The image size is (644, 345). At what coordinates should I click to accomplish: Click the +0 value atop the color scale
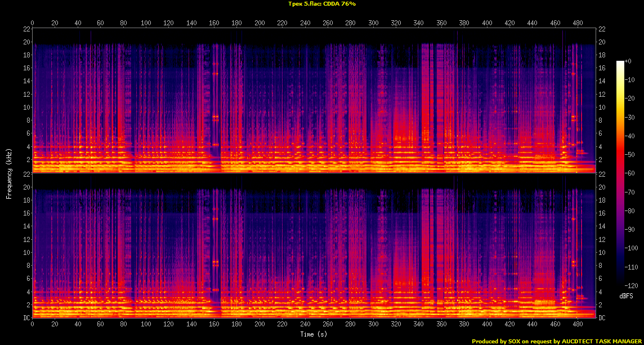(x=629, y=61)
